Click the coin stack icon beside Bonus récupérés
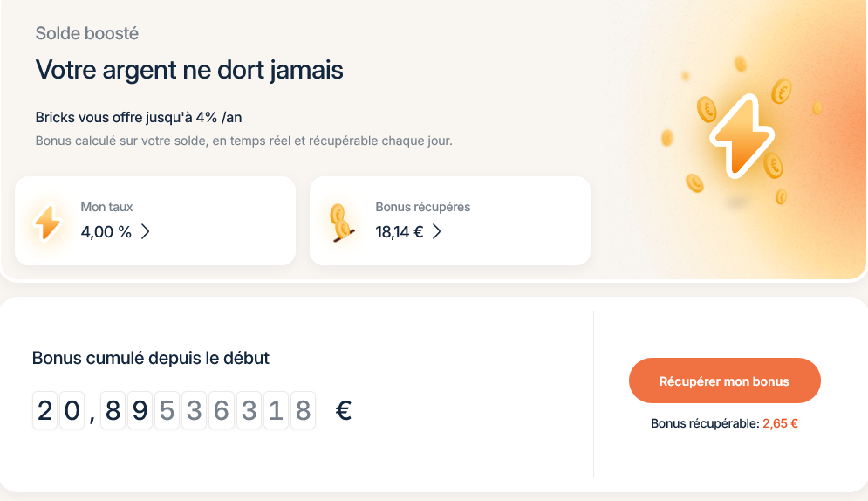The width and height of the screenshot is (868, 501). [x=340, y=223]
